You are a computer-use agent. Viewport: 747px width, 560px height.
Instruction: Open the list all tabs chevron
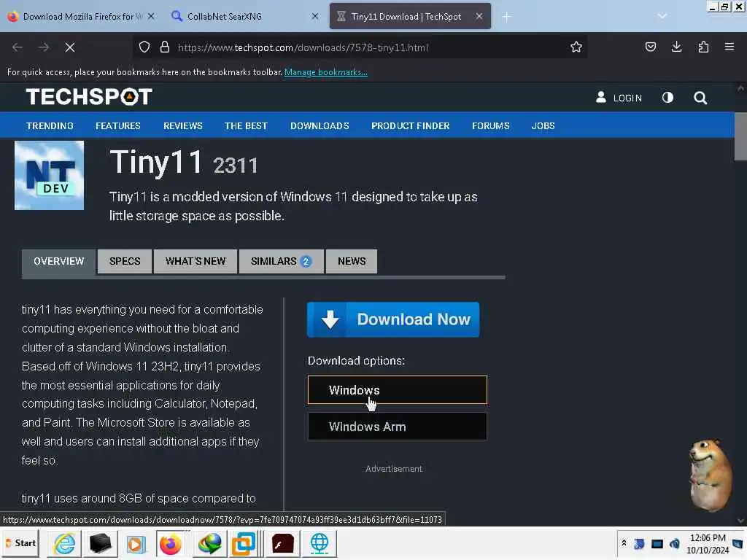[x=662, y=16]
